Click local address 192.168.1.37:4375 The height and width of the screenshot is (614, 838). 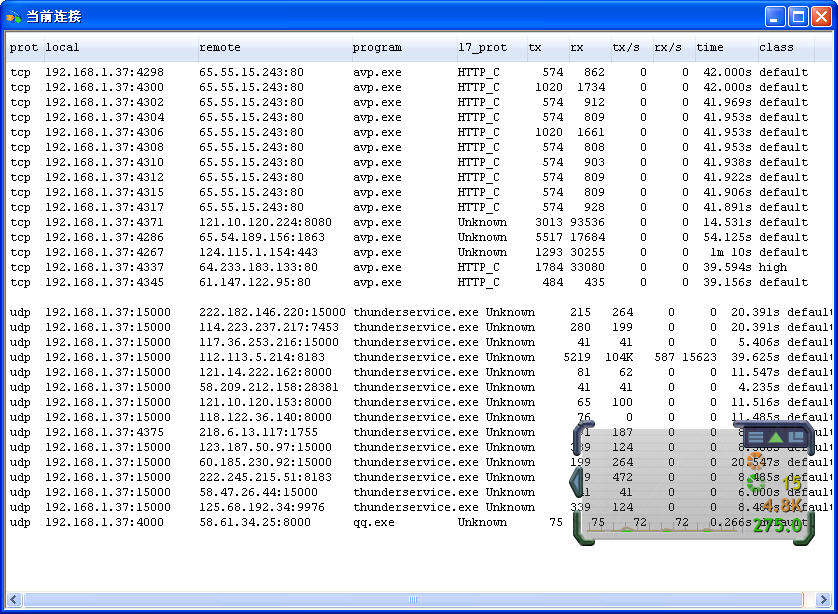(104, 431)
